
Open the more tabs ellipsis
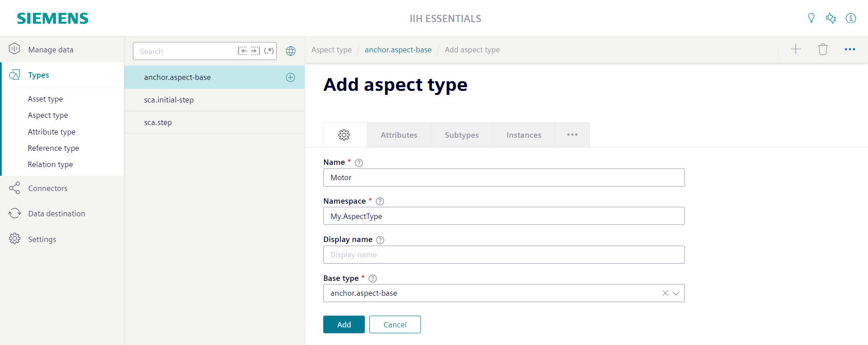[572, 135]
